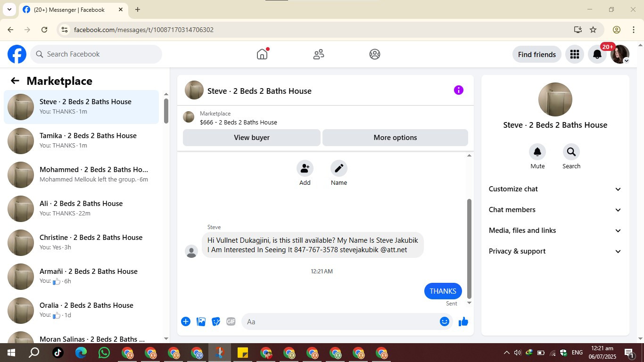Click the Find friends button
644x362 pixels.
537,55
